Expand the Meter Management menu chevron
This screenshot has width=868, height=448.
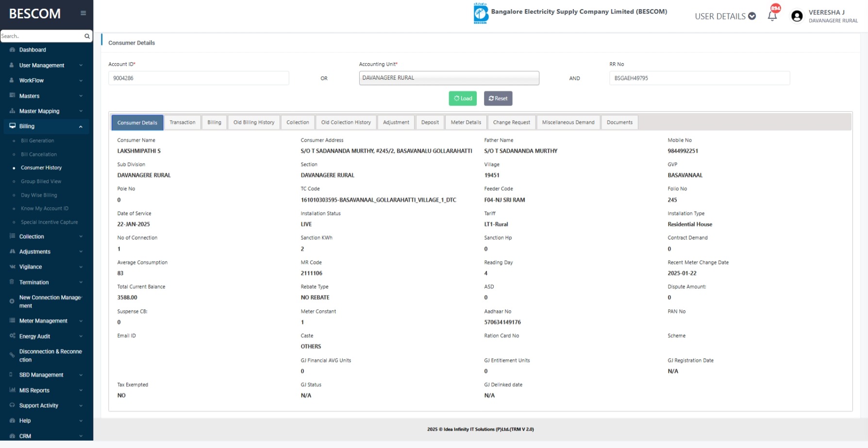[x=81, y=321]
